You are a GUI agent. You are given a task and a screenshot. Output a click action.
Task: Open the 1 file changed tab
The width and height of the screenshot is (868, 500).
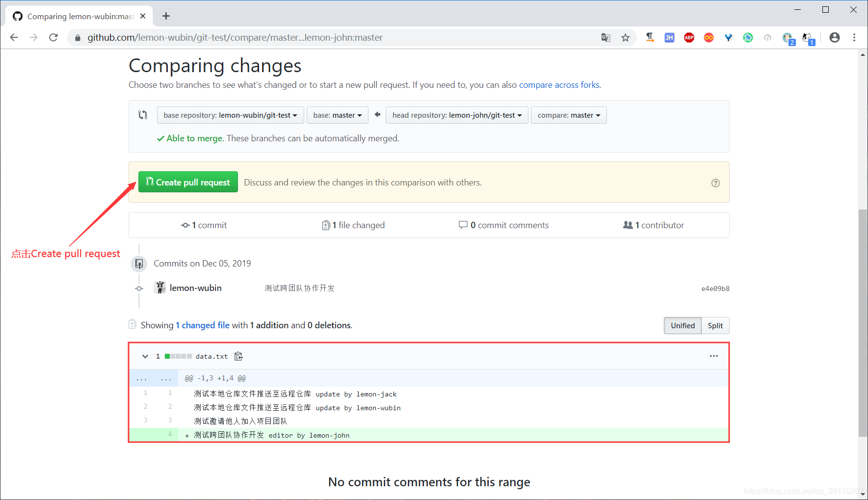[353, 225]
